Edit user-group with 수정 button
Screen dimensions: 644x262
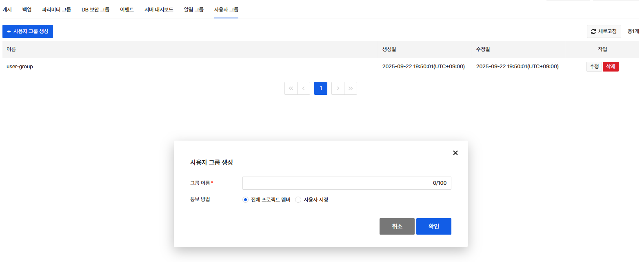point(594,67)
